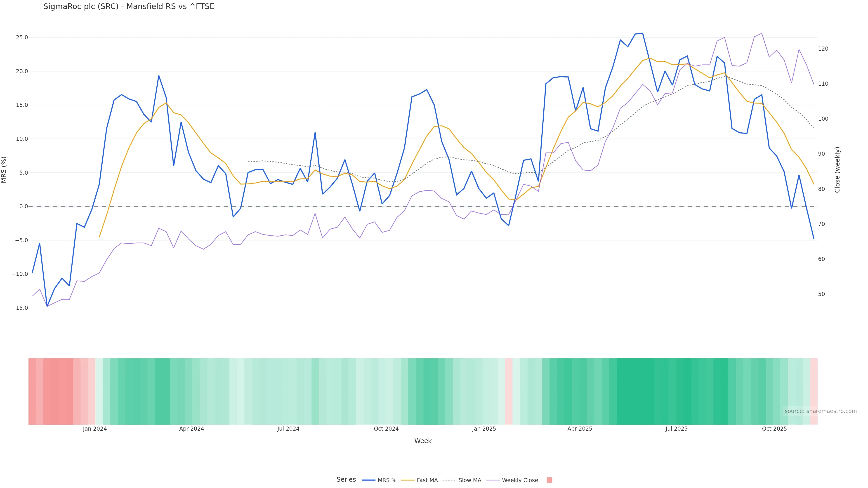Viewport: 868px width, 488px height.
Task: Click the Apr 2025 tick label
Action: tap(580, 429)
